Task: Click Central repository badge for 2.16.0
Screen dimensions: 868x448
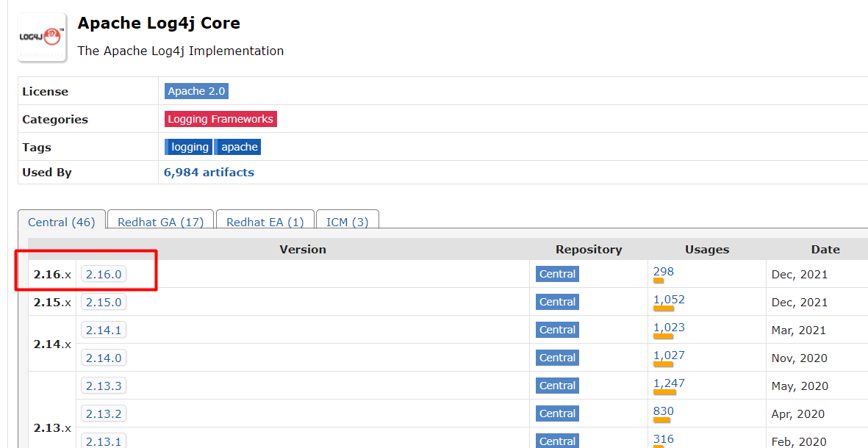Action: point(557,275)
